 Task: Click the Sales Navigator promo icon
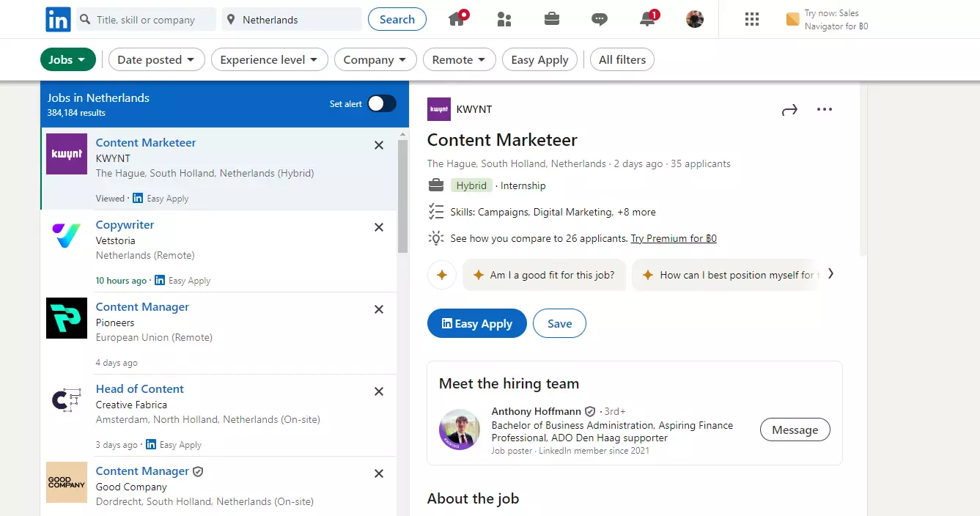tap(792, 19)
